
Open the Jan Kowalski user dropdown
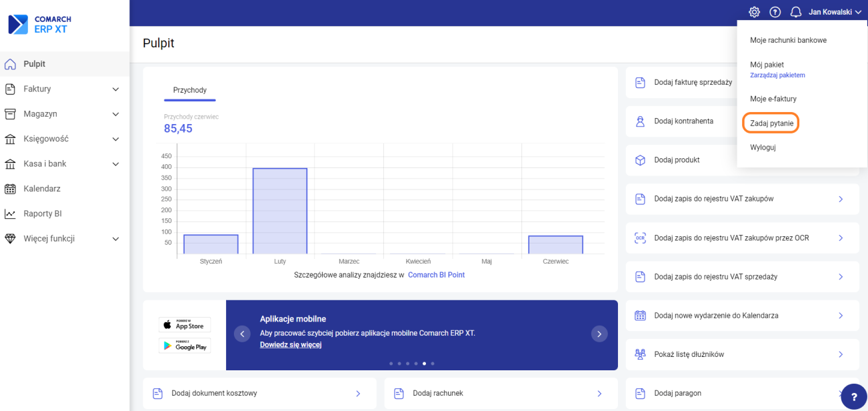834,12
